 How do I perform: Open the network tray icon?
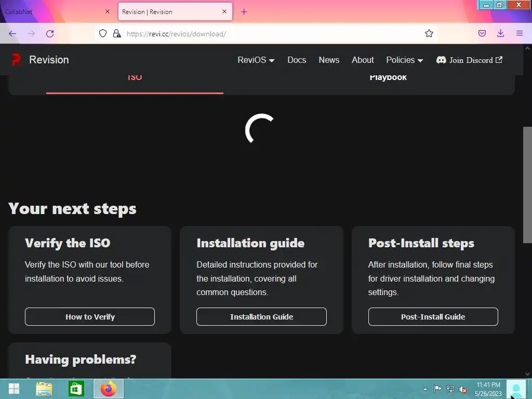tap(450, 389)
